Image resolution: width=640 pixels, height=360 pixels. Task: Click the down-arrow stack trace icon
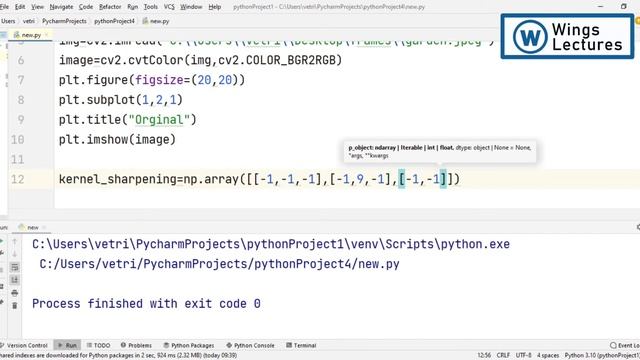[x=15, y=254]
